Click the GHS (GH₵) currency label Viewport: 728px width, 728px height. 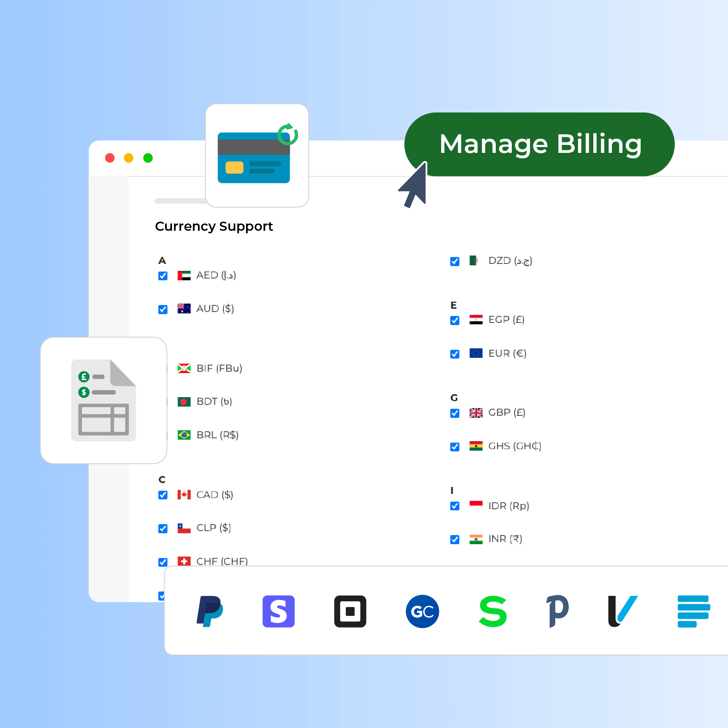point(514,446)
